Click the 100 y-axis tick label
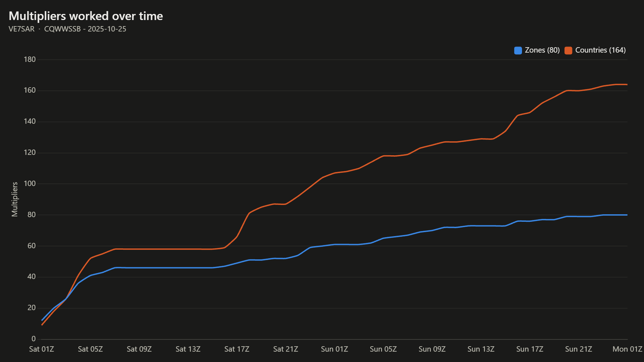This screenshot has height=362, width=644. tap(30, 184)
